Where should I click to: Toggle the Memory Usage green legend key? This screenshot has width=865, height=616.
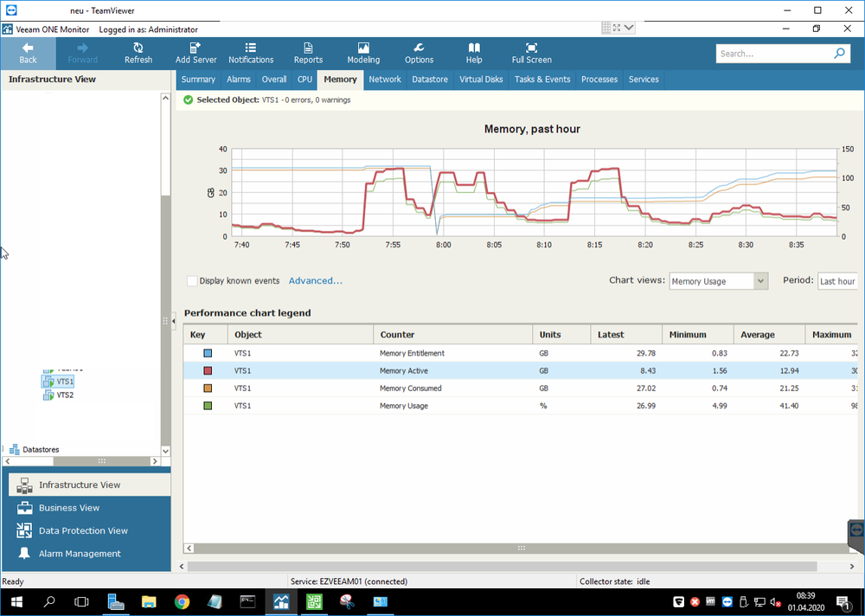coord(208,406)
